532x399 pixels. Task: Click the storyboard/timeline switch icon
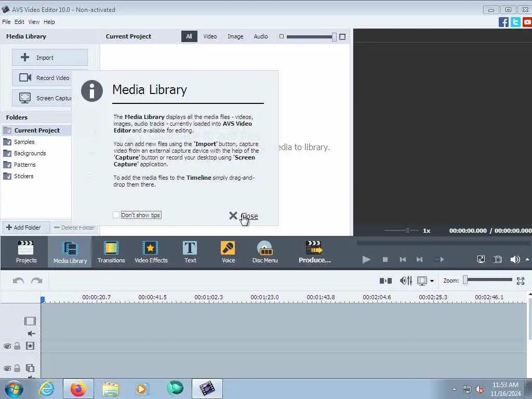[x=385, y=281]
